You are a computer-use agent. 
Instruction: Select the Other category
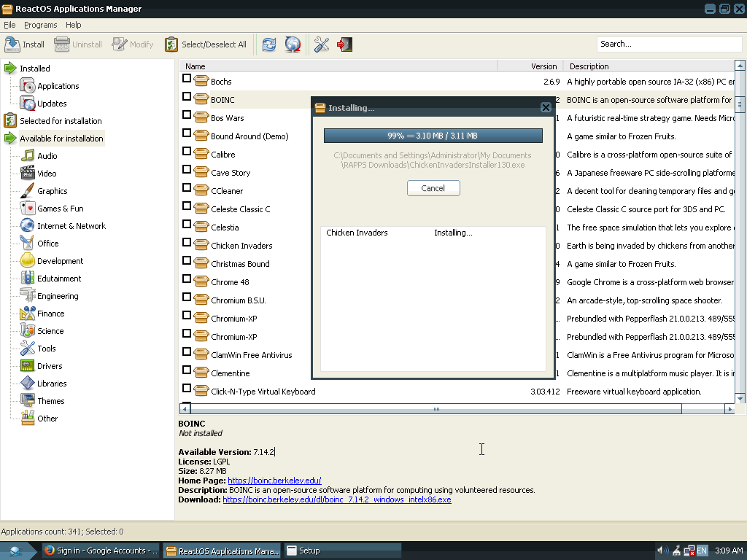pos(47,419)
